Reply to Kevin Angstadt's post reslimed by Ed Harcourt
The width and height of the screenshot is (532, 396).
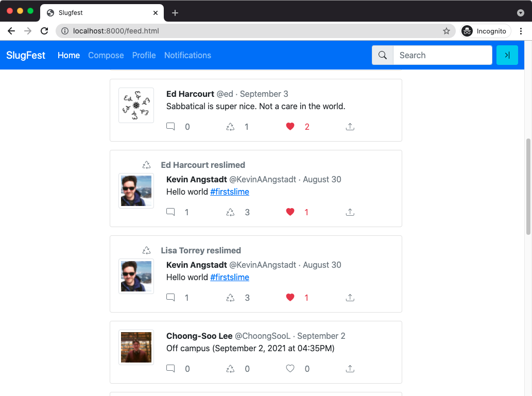point(170,212)
